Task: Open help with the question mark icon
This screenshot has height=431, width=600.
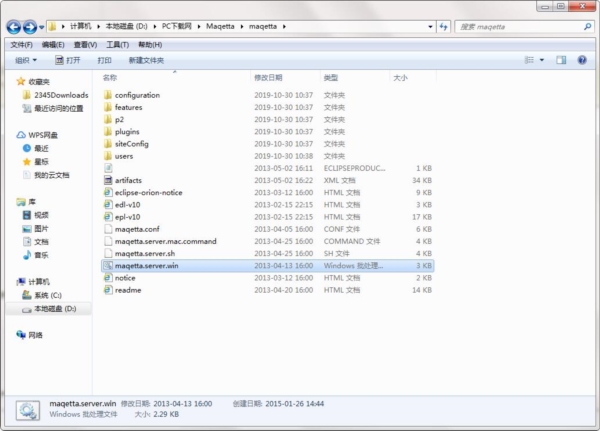Action: [582, 60]
